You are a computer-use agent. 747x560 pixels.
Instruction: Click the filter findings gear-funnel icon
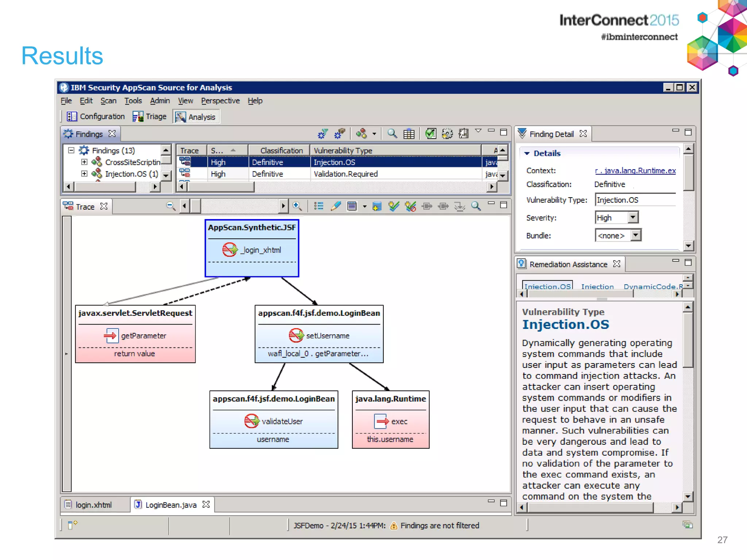pos(322,134)
